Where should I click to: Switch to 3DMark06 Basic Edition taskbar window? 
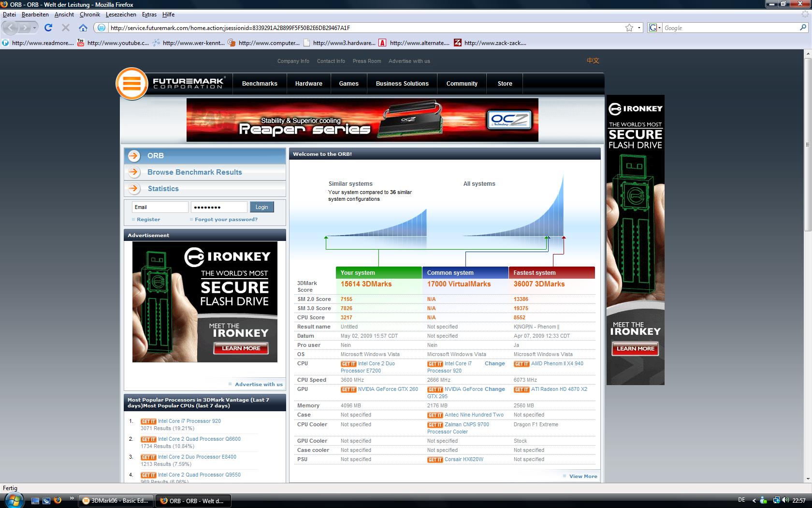(x=116, y=501)
